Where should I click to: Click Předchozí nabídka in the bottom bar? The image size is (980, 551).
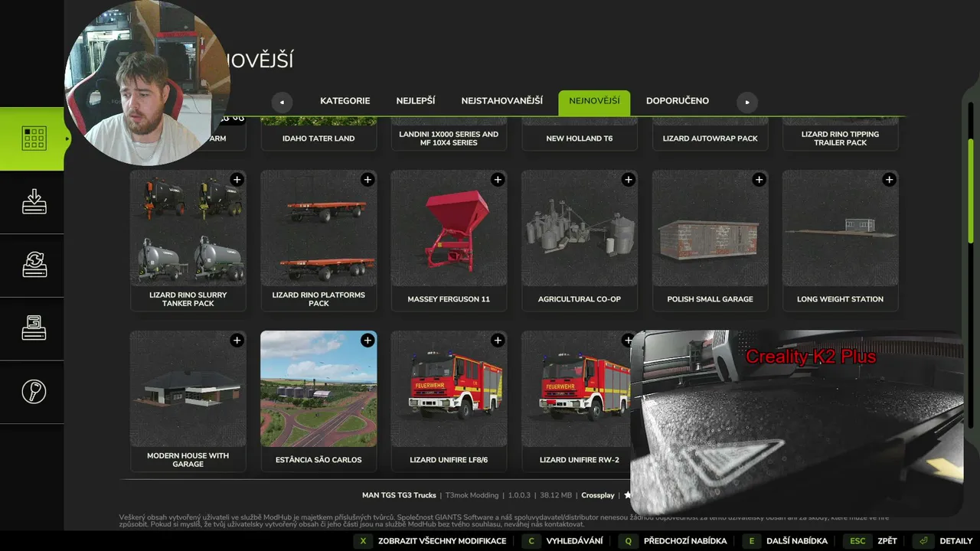point(675,541)
